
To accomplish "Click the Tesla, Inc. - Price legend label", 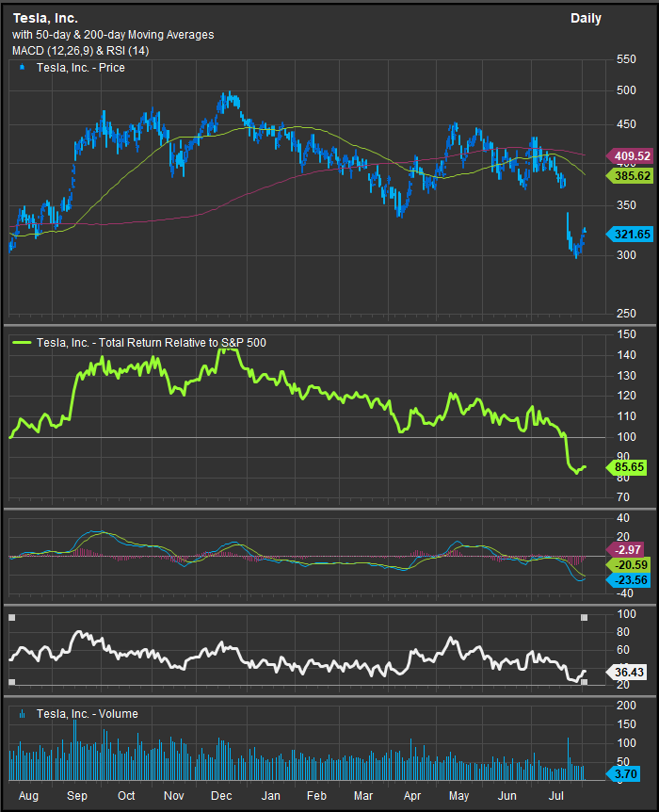I will [81, 68].
